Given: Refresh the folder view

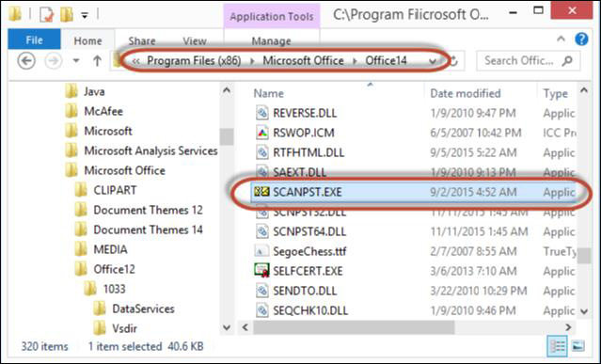Looking at the screenshot, I should tap(454, 61).
